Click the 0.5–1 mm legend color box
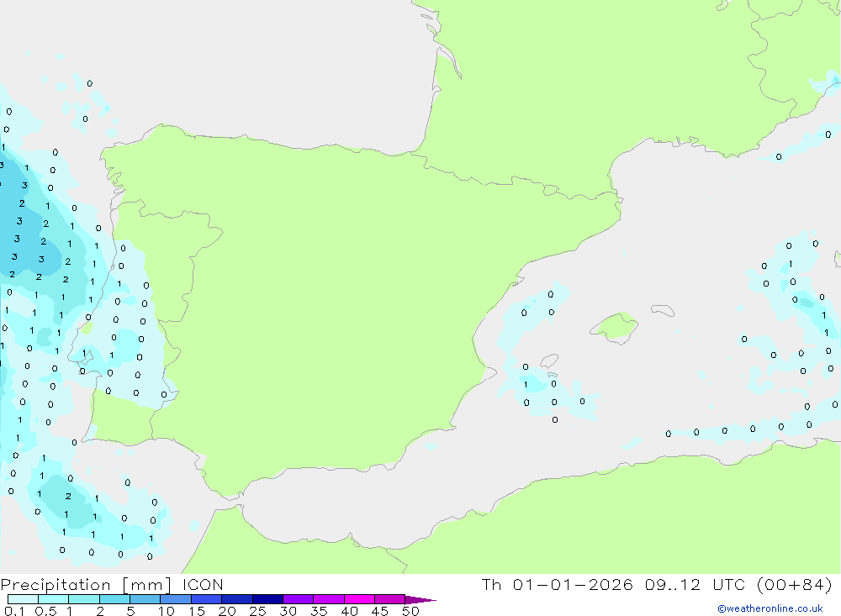841x616 pixels. pos(53,599)
